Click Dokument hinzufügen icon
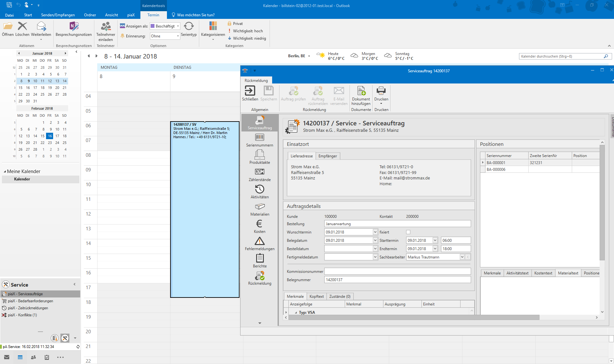 point(361,91)
